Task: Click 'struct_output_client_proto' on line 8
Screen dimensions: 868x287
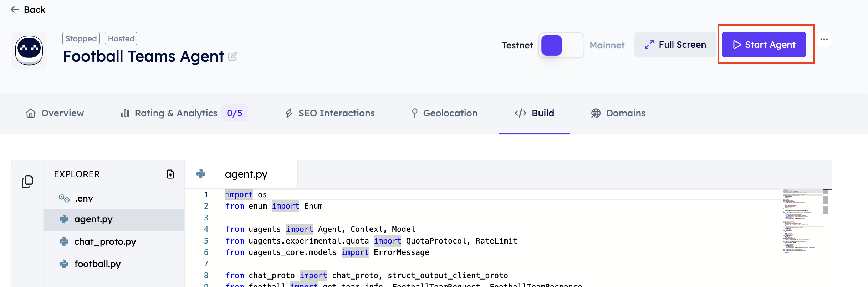Action: click(x=448, y=276)
